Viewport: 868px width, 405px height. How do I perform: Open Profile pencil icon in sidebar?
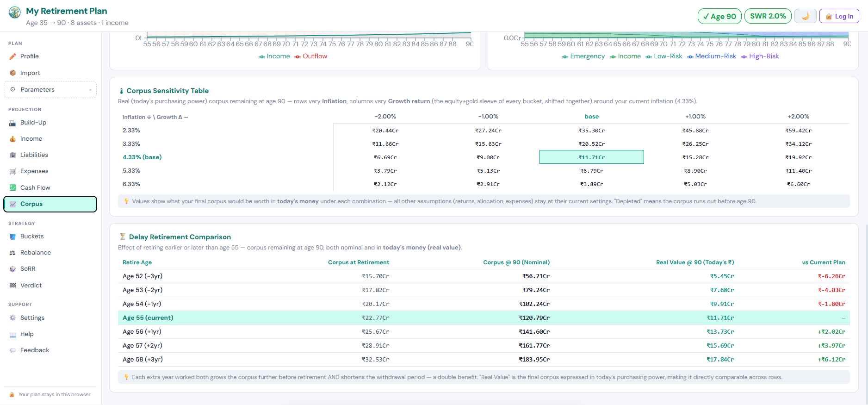click(13, 56)
